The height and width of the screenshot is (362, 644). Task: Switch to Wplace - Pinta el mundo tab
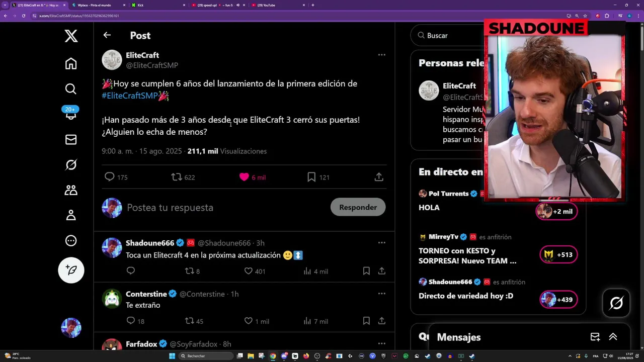click(x=98, y=5)
